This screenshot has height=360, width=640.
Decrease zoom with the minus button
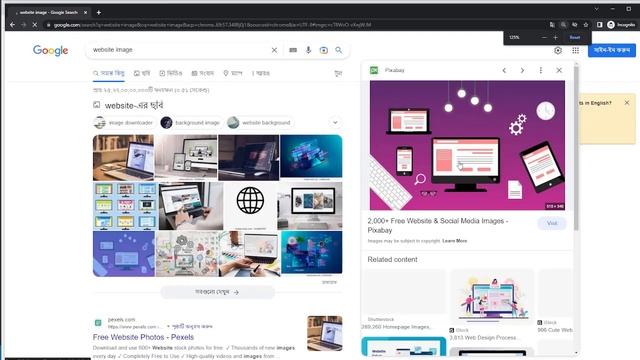coord(544,38)
